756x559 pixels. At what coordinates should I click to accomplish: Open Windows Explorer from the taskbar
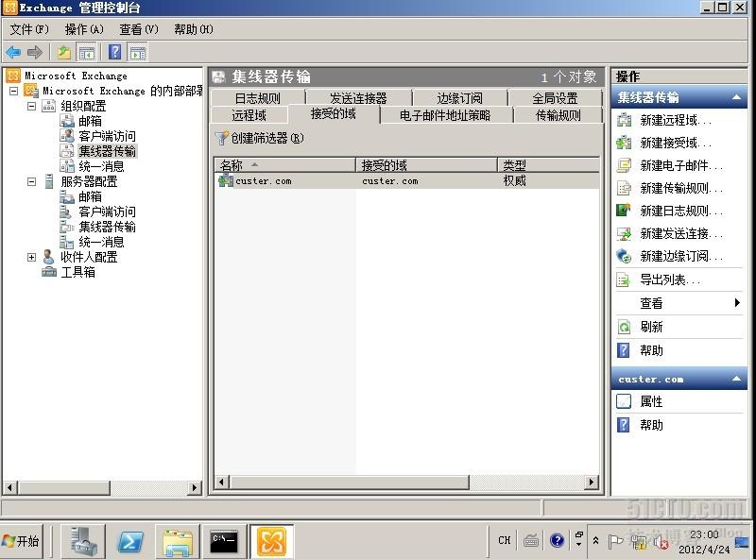coord(178,541)
